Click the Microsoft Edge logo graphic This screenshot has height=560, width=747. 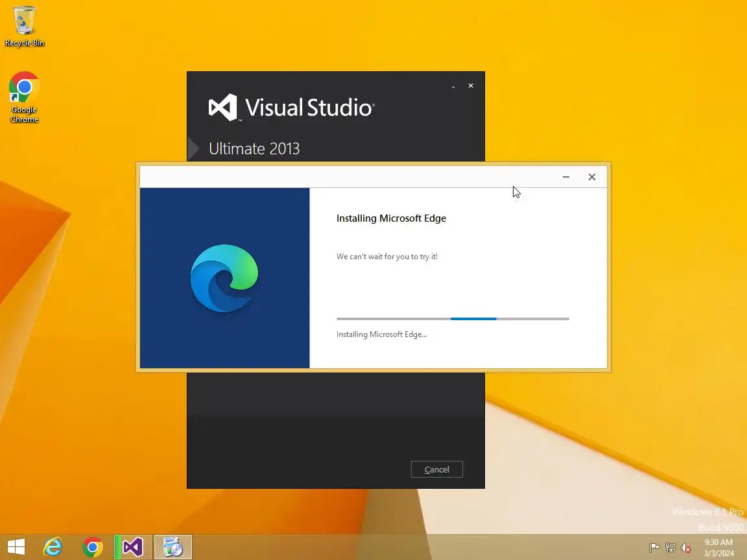point(224,278)
